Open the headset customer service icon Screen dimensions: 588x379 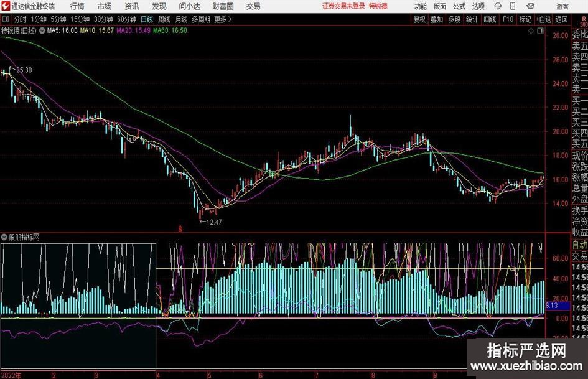pyautogui.click(x=498, y=6)
